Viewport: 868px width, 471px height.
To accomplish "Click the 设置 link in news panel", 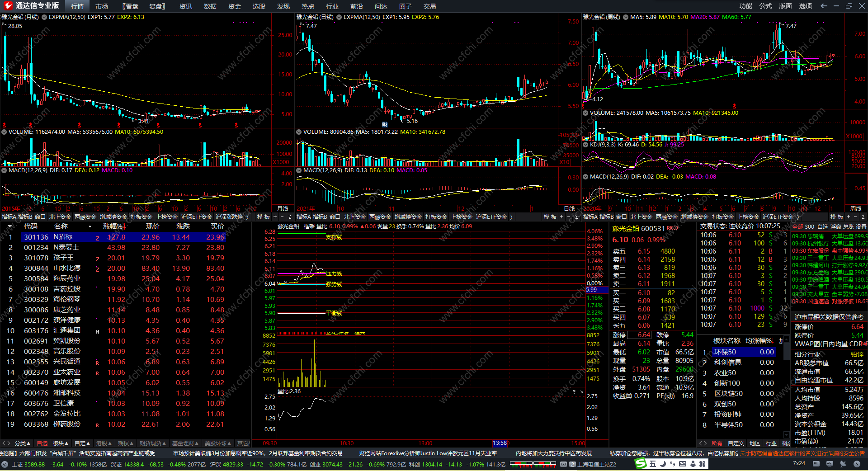I will (861, 227).
